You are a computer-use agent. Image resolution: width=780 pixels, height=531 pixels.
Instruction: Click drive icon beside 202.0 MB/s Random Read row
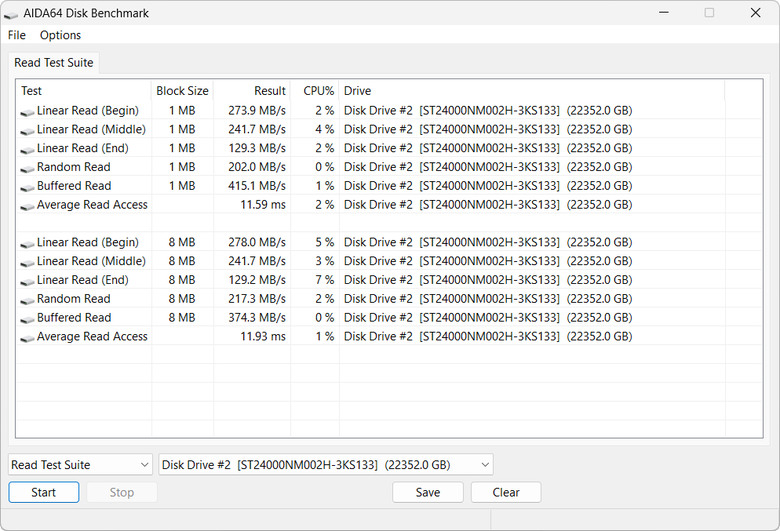[27, 169]
